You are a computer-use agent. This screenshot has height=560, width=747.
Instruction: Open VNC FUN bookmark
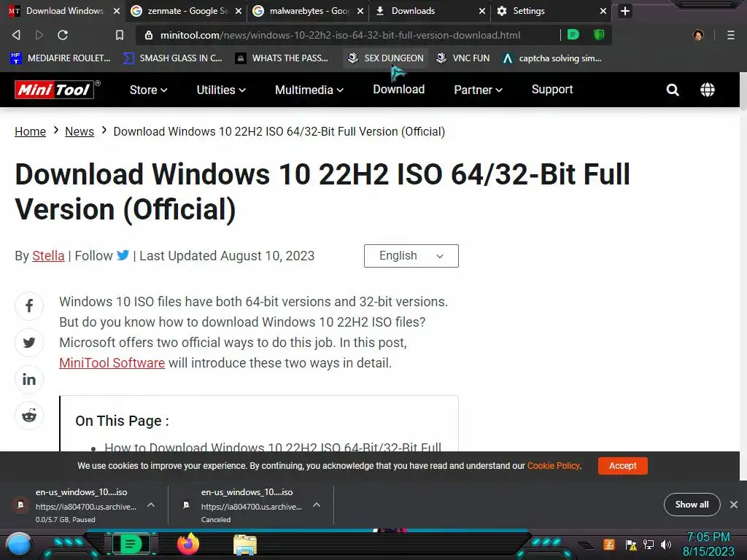463,58
